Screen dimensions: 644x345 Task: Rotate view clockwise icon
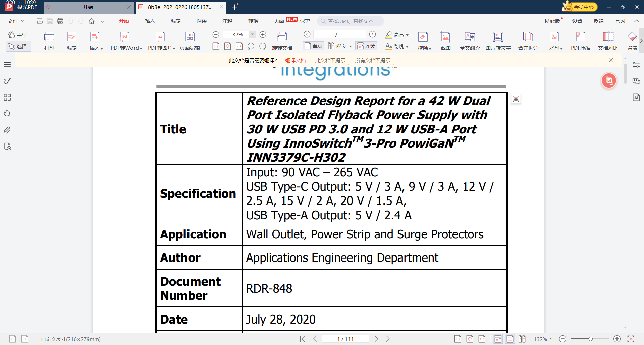pos(263,46)
